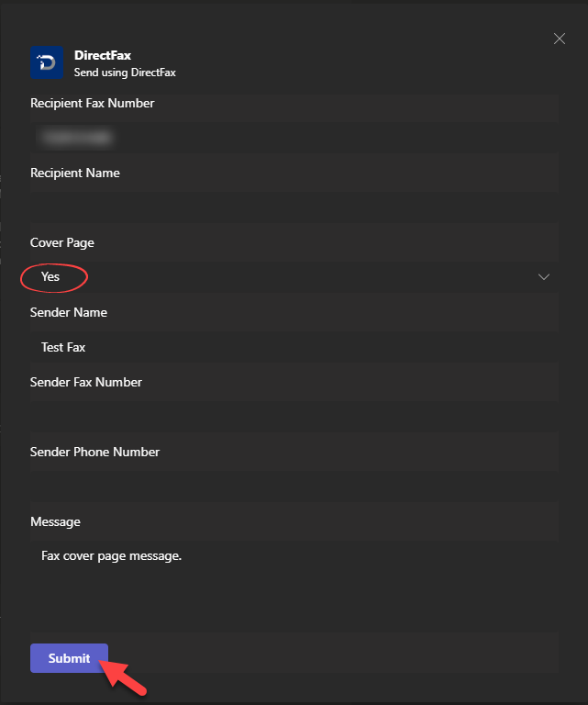Image resolution: width=588 pixels, height=705 pixels.
Task: Open the Cover Page dropdown showing Yes
Action: pyautogui.click(x=294, y=277)
